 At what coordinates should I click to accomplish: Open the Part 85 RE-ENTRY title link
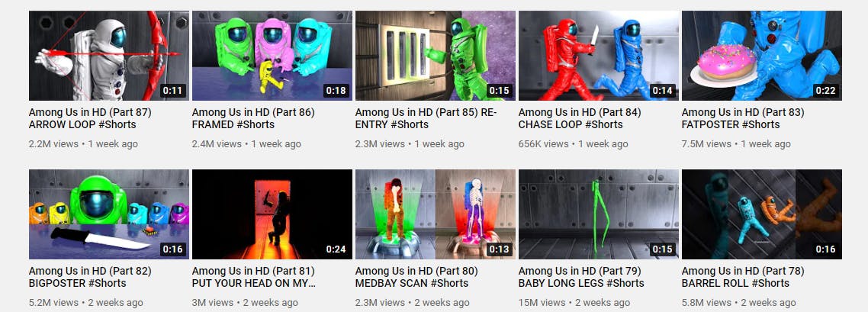point(426,118)
